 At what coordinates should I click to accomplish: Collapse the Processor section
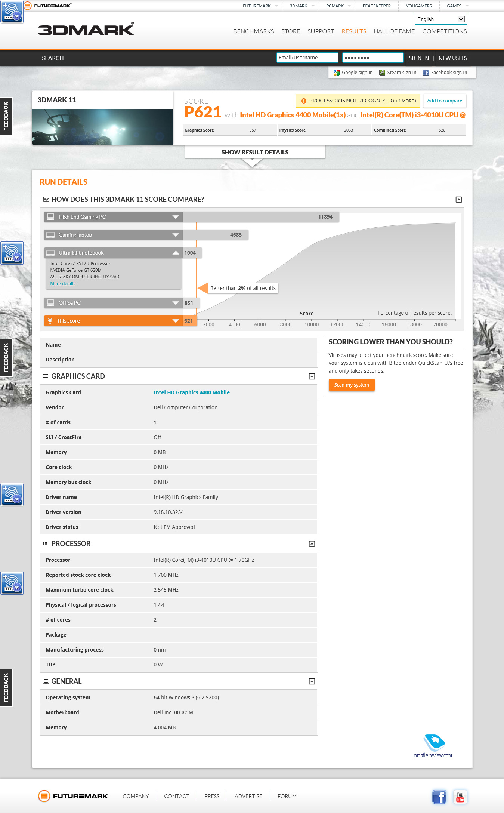coord(312,544)
